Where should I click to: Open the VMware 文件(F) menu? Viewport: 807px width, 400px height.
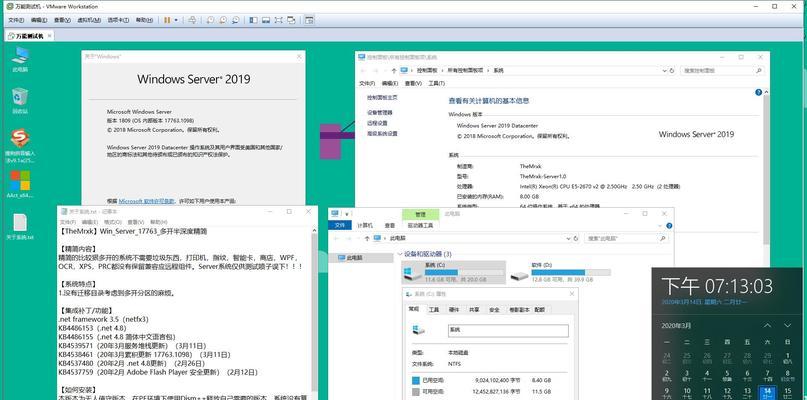16,20
